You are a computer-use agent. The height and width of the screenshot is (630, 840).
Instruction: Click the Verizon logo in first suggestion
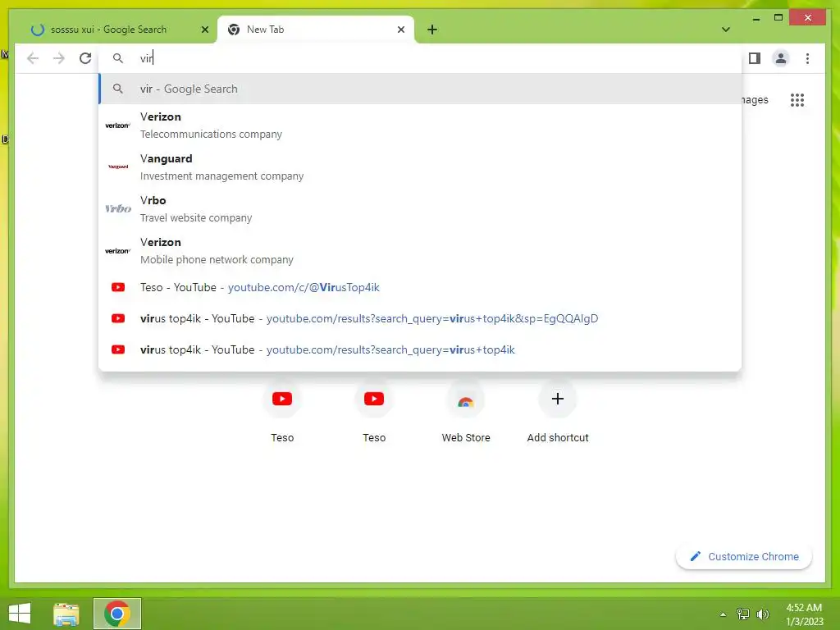(118, 126)
